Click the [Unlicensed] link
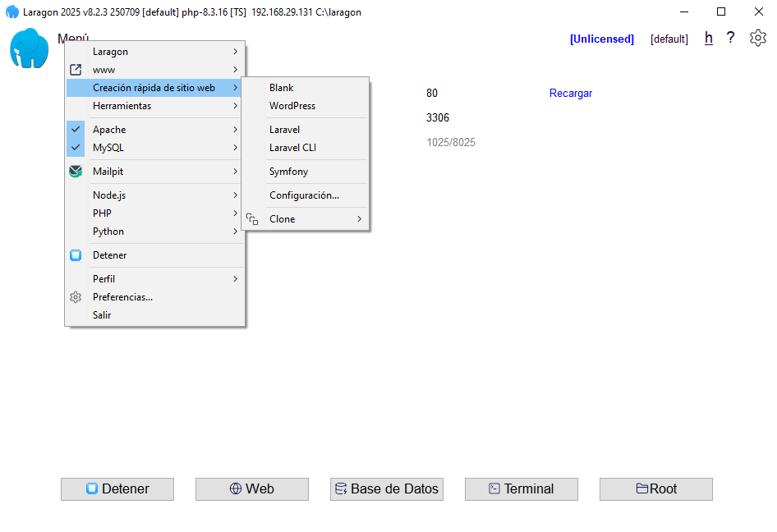This screenshot has height=532, width=777. pyautogui.click(x=602, y=39)
